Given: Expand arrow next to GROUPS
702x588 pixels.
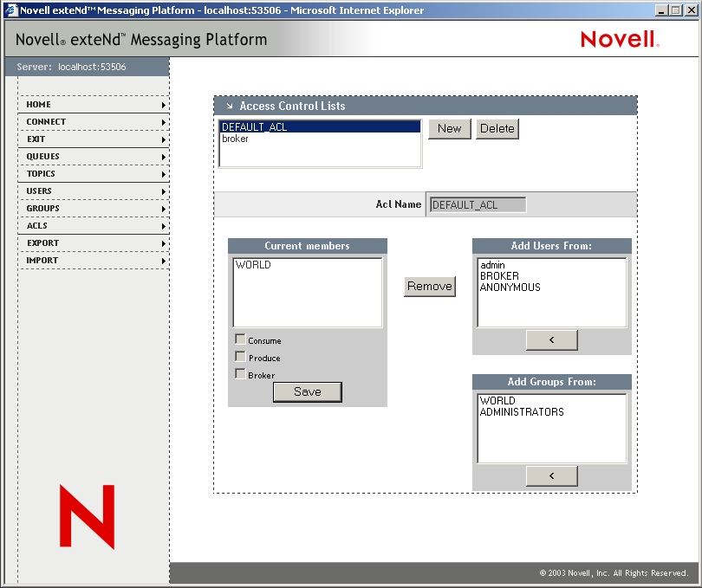Looking at the screenshot, I should point(164,209).
